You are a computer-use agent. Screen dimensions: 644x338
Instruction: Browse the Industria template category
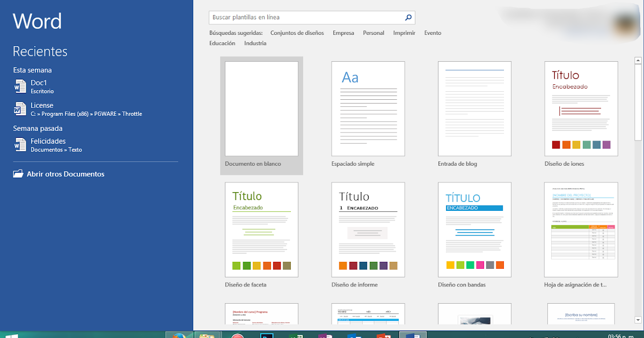(255, 43)
